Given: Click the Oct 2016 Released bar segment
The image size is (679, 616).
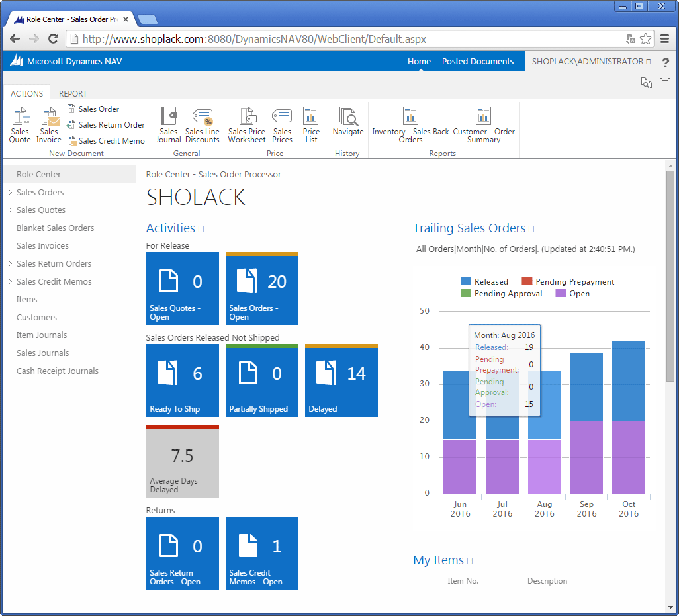Looking at the screenshot, I should [x=629, y=381].
